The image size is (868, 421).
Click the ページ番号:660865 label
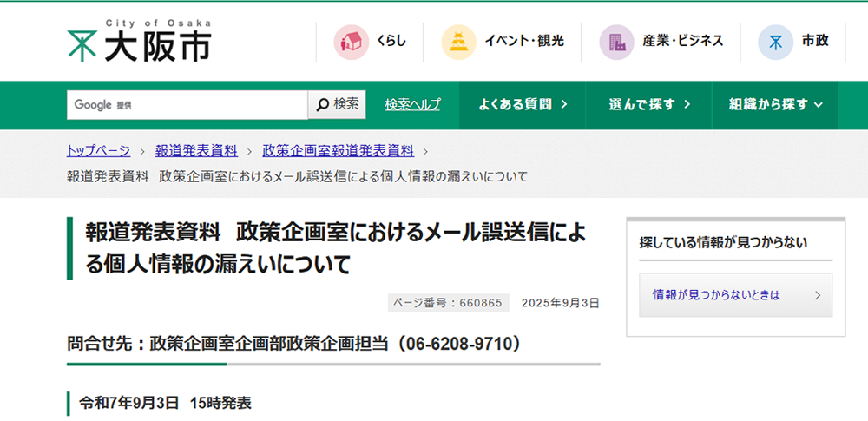coord(449,303)
